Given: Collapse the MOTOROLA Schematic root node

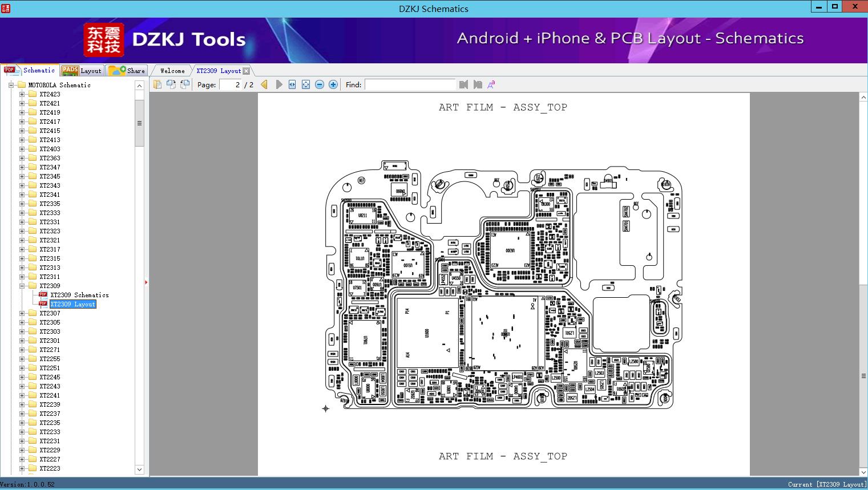Looking at the screenshot, I should (x=11, y=85).
